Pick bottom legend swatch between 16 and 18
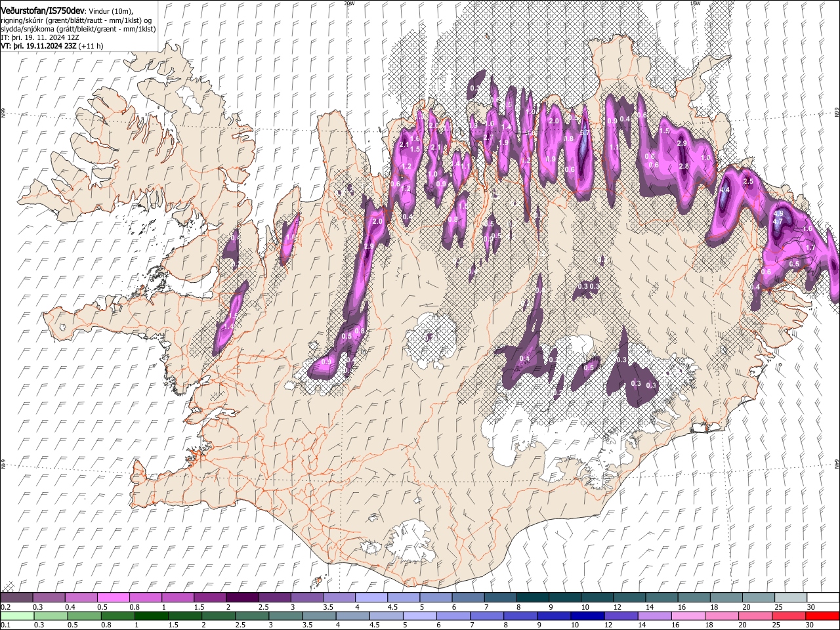This screenshot has width=840, height=630. click(689, 616)
